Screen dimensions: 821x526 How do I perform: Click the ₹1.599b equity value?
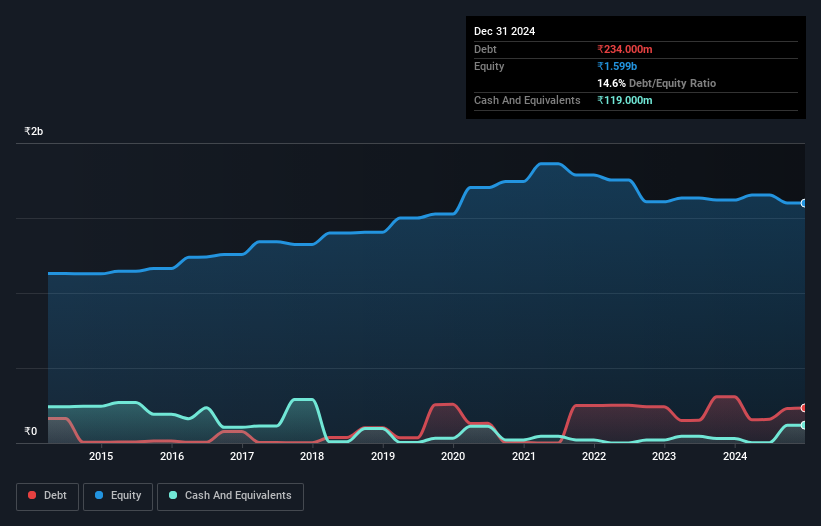(x=617, y=66)
